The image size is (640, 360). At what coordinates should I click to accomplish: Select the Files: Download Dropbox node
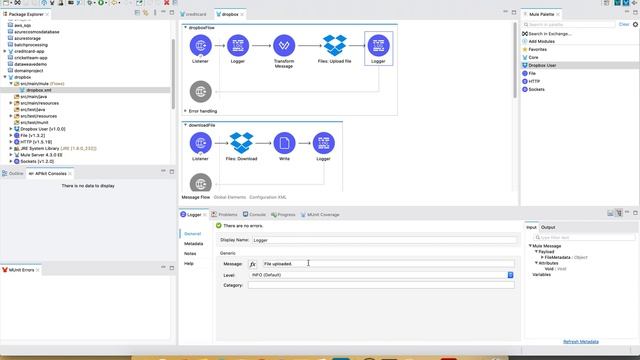(x=242, y=143)
